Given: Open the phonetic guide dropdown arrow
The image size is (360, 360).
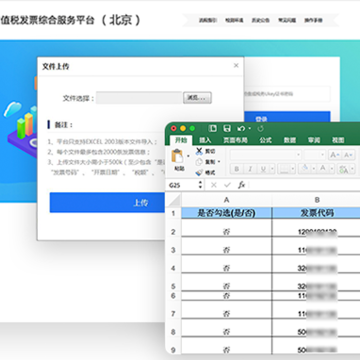Looking at the screenshot, I should (x=352, y=169).
